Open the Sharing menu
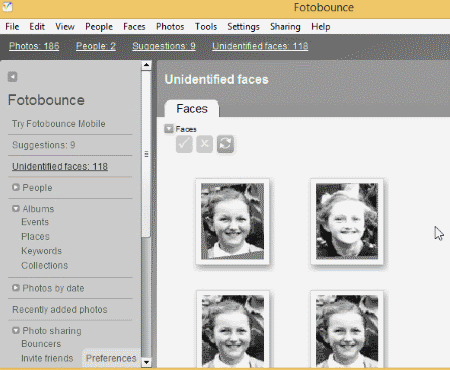 pos(285,27)
